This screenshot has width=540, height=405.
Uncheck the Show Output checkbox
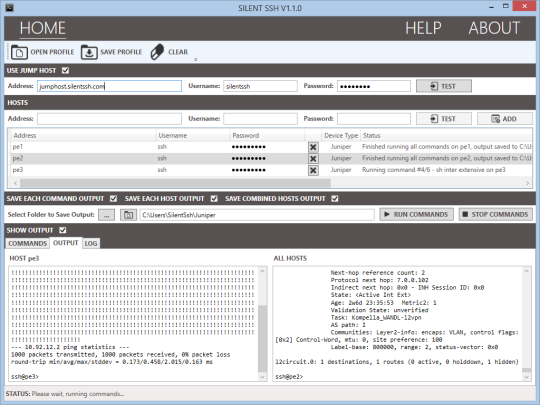coord(62,230)
